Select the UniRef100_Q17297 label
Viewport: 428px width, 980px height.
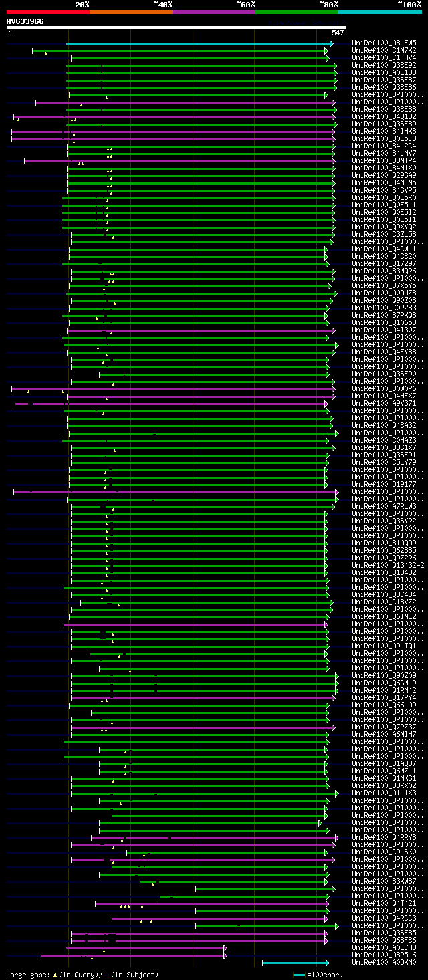[384, 264]
